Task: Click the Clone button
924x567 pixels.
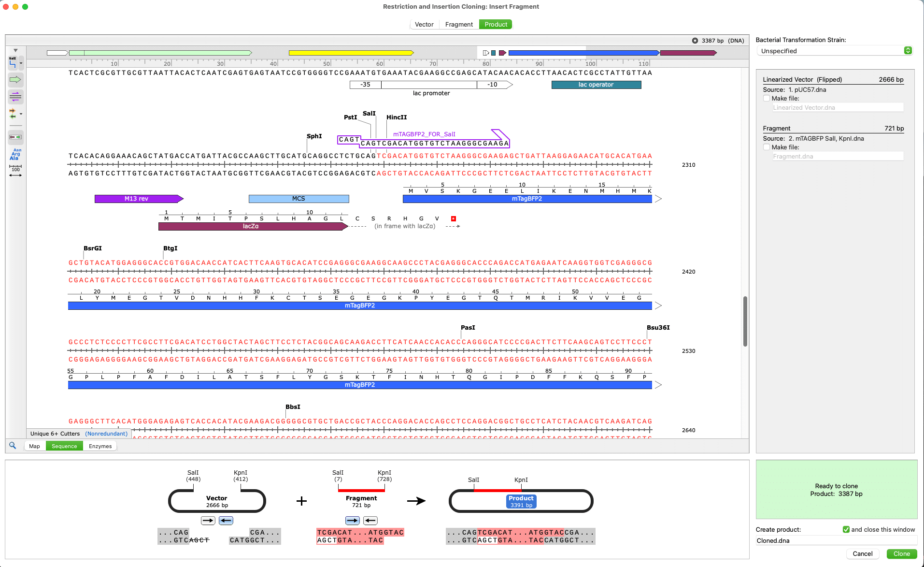Action: click(x=901, y=553)
